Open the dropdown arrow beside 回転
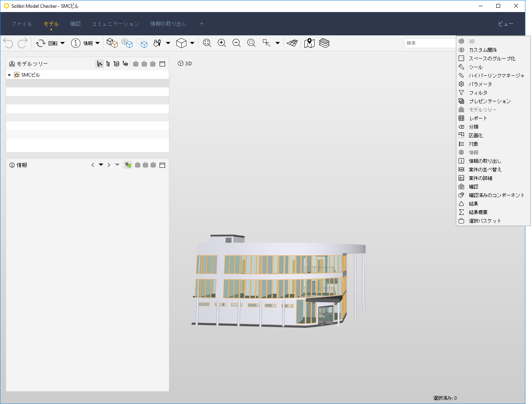The width and height of the screenshot is (532, 404). [63, 43]
